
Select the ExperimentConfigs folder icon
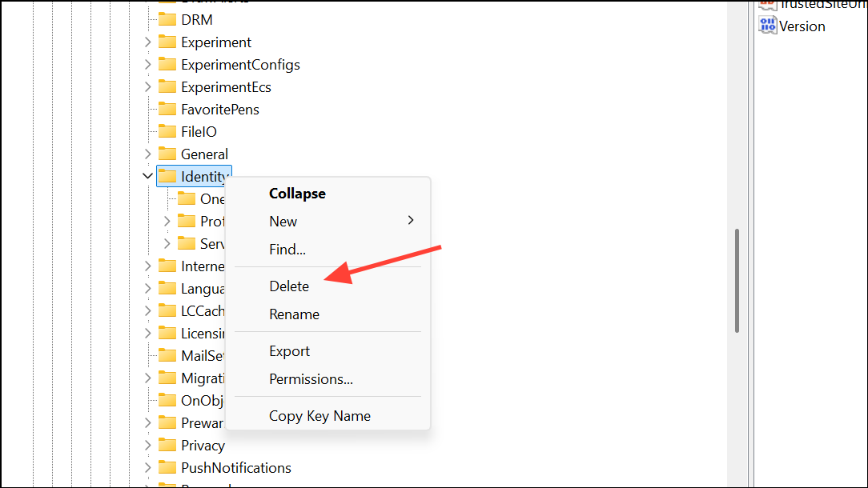[x=167, y=64]
